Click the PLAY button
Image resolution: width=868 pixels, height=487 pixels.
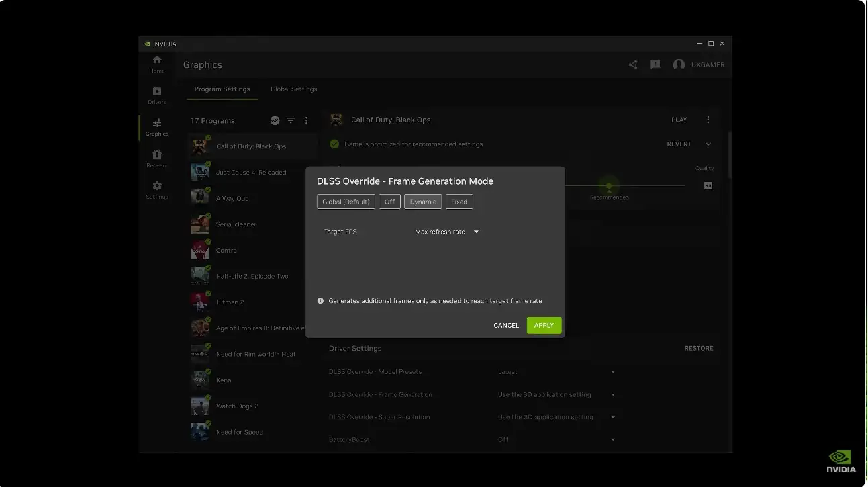tap(679, 120)
